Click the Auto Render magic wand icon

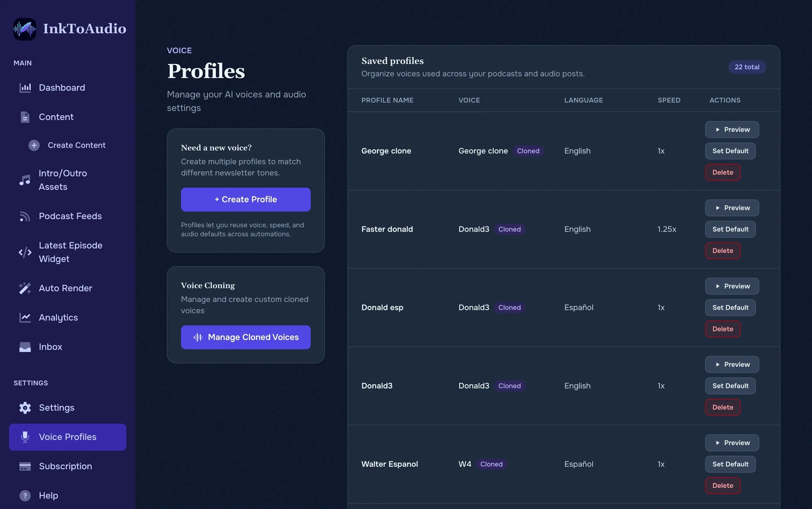[25, 288]
